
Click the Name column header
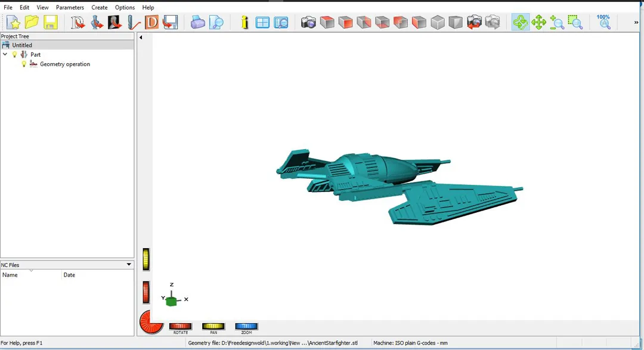coord(10,275)
